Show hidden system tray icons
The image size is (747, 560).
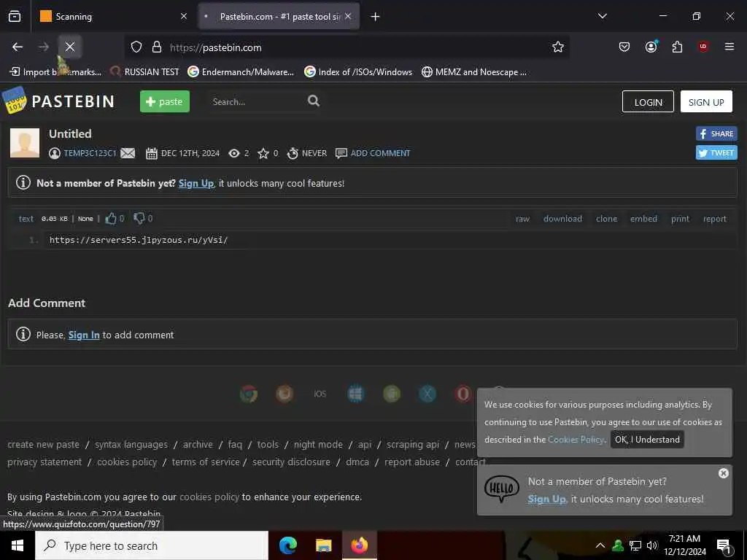[x=600, y=545]
